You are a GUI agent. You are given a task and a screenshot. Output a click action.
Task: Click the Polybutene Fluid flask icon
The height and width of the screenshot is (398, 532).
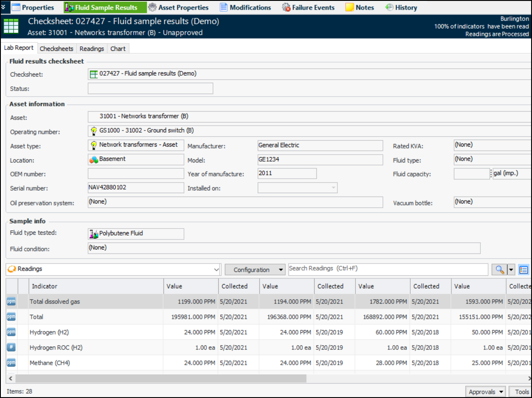point(93,234)
